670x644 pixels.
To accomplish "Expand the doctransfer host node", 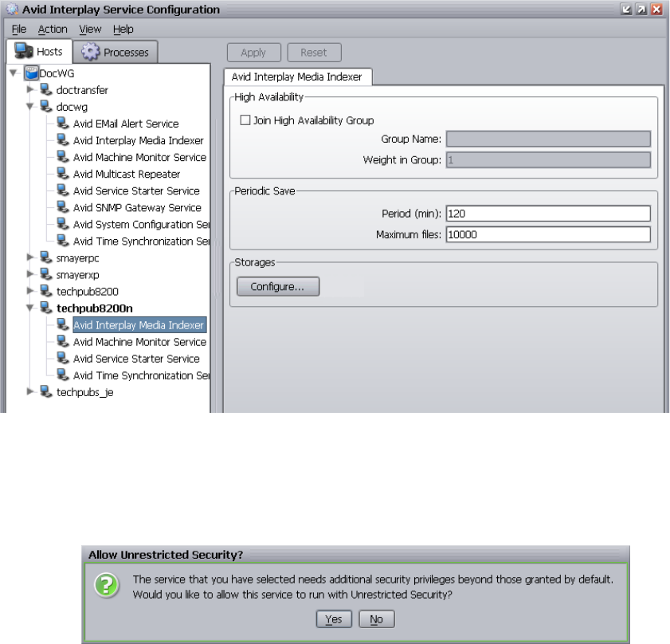I will coord(30,89).
